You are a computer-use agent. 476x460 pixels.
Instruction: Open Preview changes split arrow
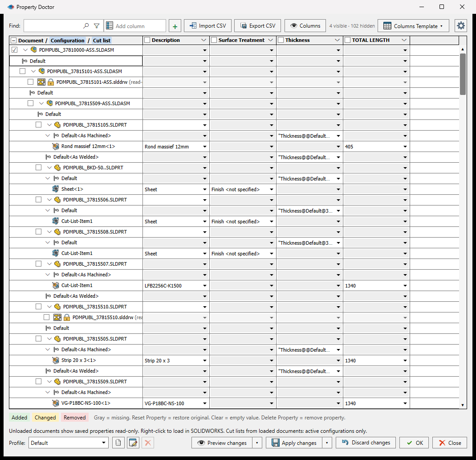coord(257,443)
